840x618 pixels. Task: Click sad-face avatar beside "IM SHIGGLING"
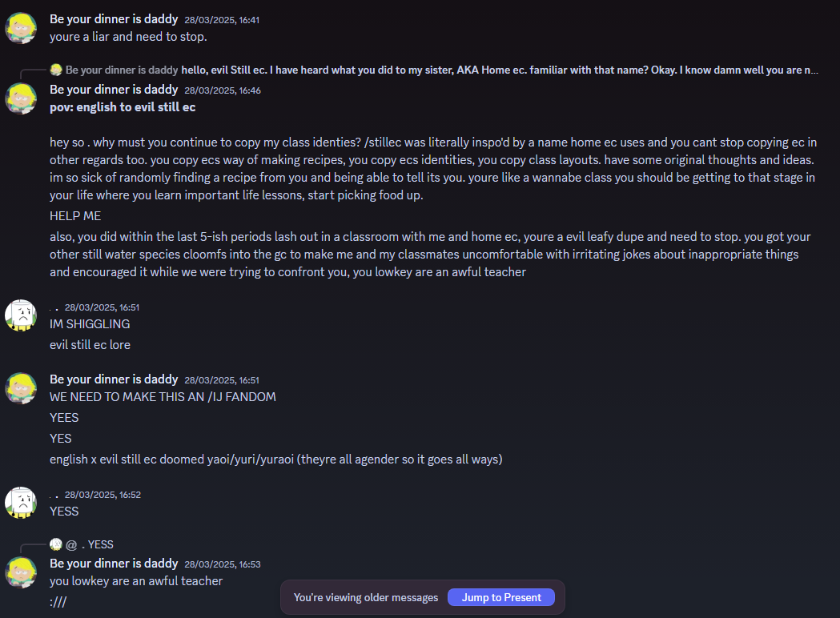point(21,315)
